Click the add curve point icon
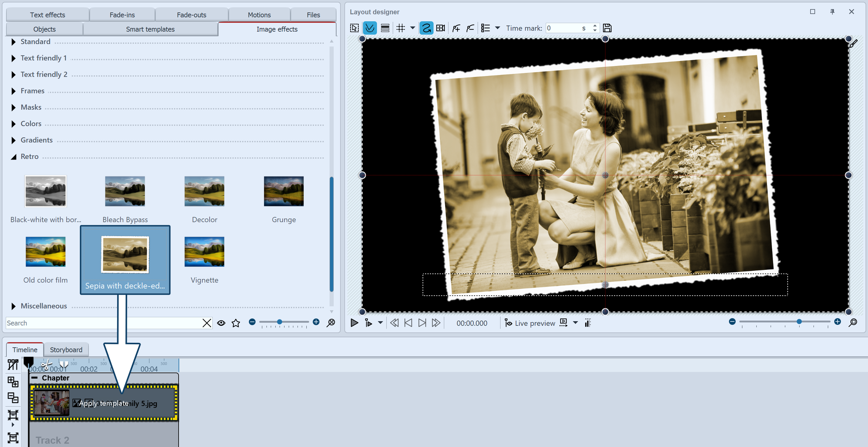The width and height of the screenshot is (868, 447). pos(456,28)
